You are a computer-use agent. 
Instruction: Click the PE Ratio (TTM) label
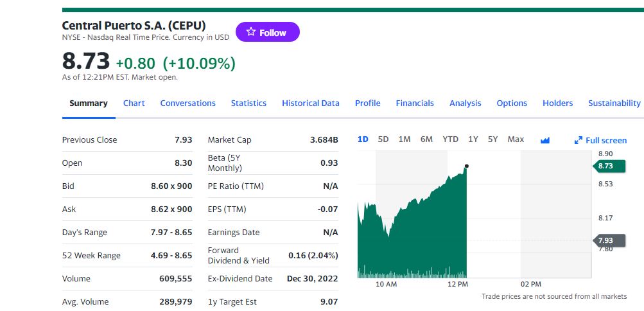236,186
